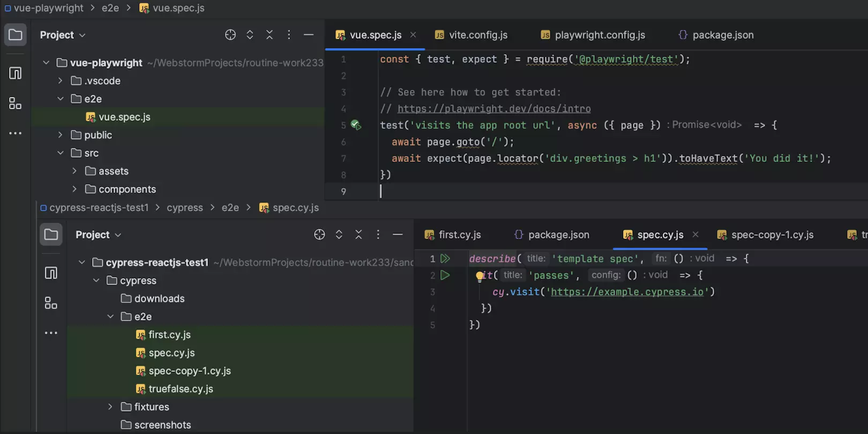Screen dimensions: 868x434
Task: Close the spec.cy.js editor tab
Action: pos(695,235)
